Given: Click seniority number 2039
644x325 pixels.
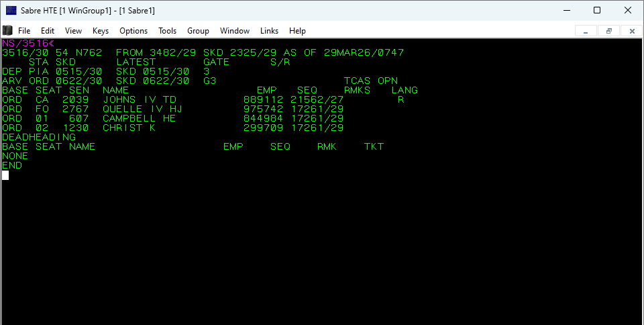Looking at the screenshot, I should click(76, 100).
